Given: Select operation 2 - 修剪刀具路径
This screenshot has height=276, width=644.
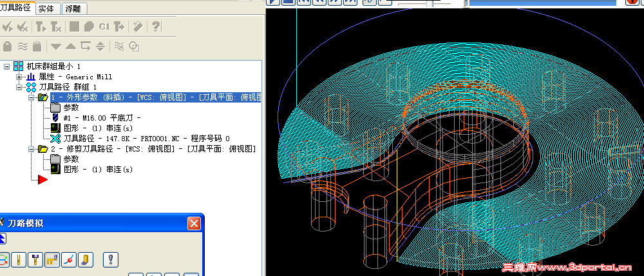Looking at the screenshot, I should tap(153, 149).
